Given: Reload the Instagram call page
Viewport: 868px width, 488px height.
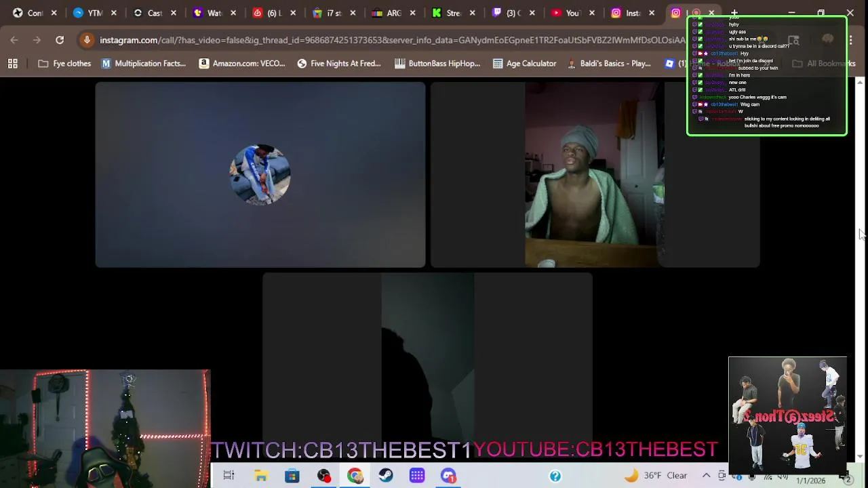Looking at the screenshot, I should pos(60,40).
